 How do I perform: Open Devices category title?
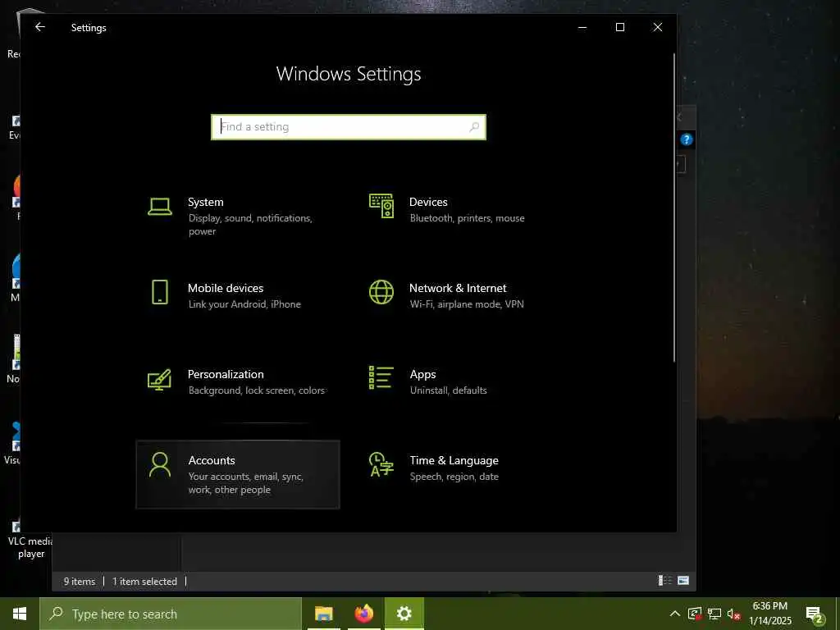click(428, 202)
